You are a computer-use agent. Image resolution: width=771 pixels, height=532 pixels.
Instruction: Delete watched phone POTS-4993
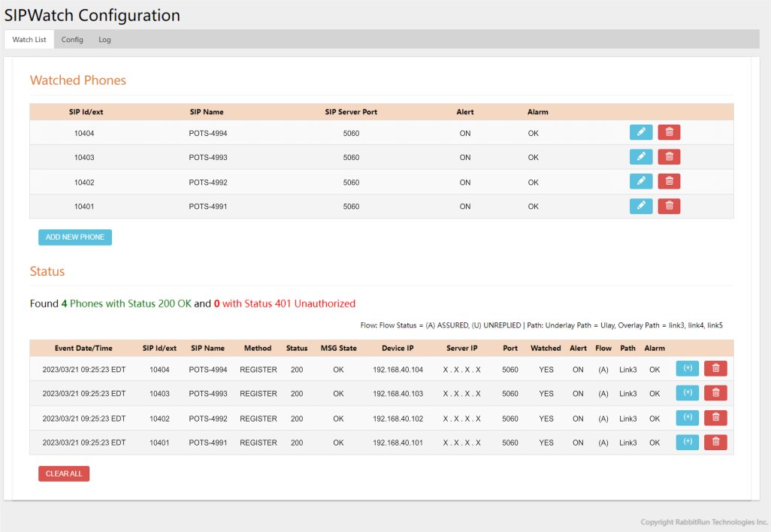pyautogui.click(x=669, y=157)
